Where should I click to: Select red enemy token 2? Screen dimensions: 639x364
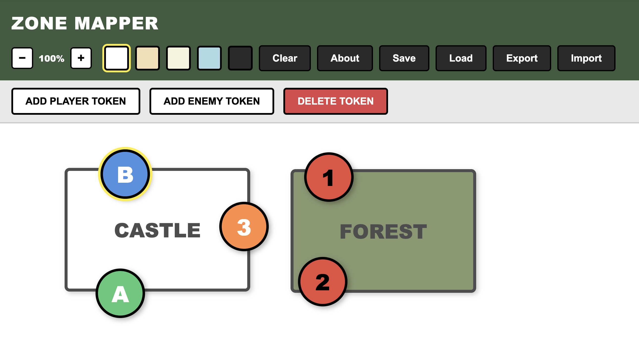[x=322, y=282]
